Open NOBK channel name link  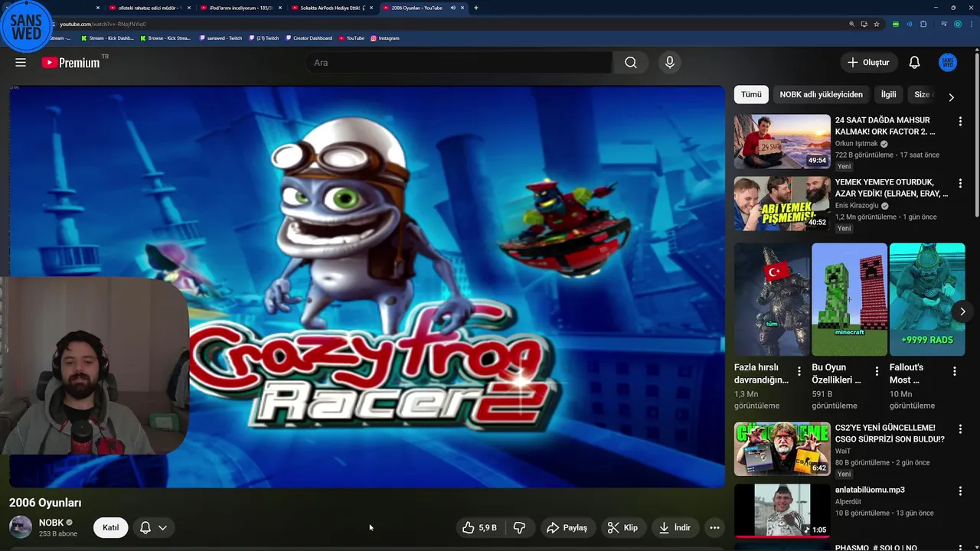[51, 523]
